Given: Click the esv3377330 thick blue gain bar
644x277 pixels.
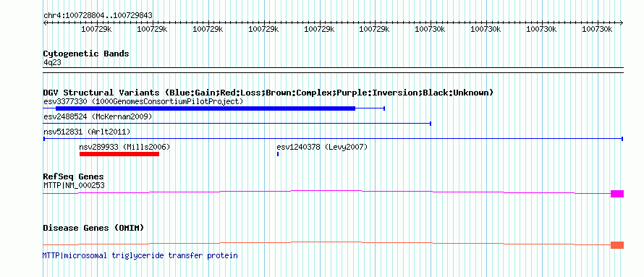Looking at the screenshot, I should click(x=206, y=108).
